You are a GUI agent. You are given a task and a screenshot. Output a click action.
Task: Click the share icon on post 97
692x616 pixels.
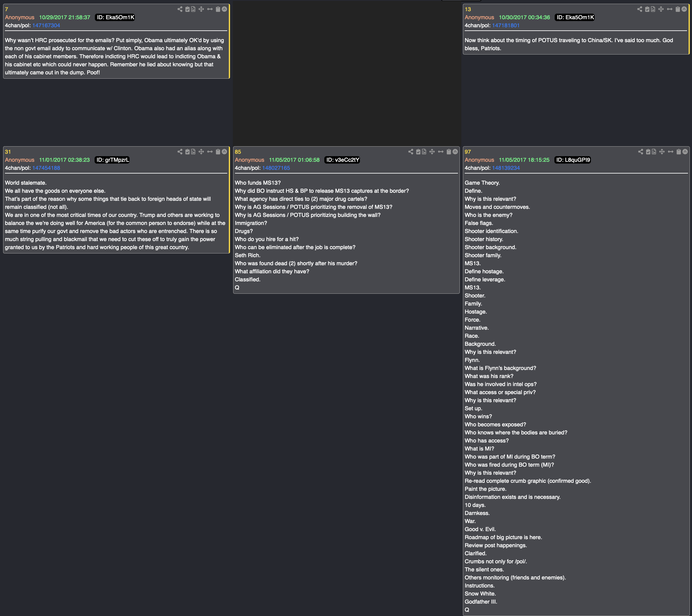[x=641, y=152]
